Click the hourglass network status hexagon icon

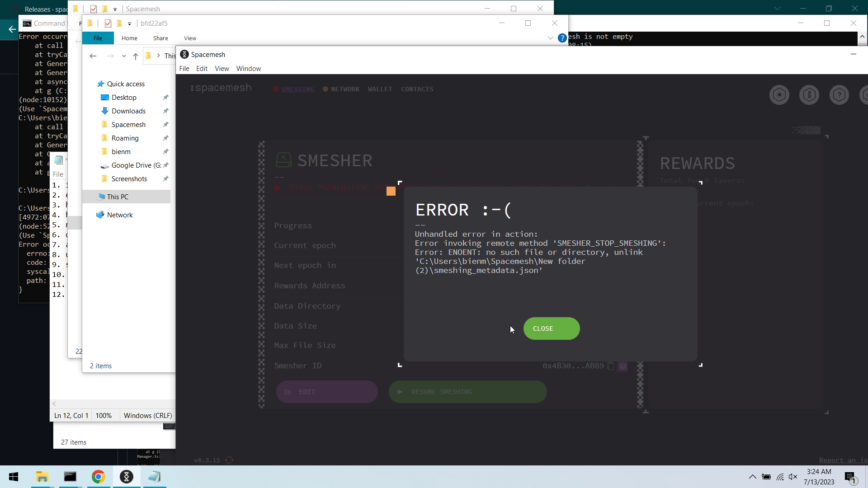coord(809,95)
